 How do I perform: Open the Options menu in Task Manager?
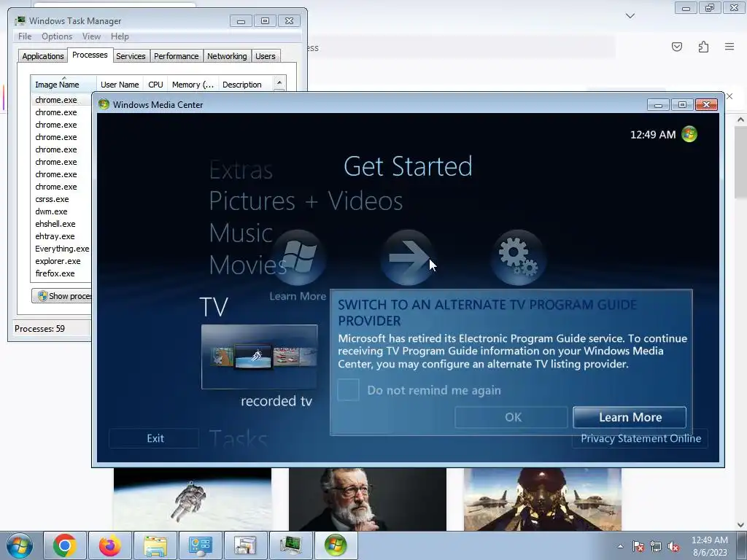coord(57,36)
